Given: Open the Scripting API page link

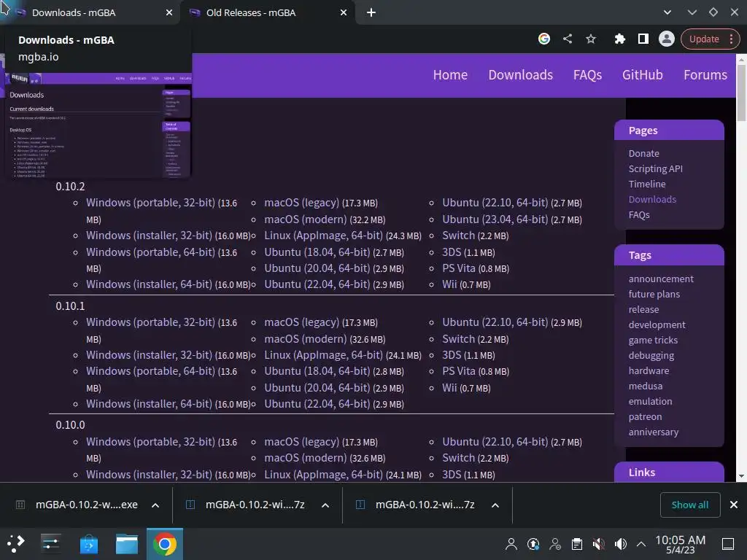Looking at the screenshot, I should tap(655, 168).
